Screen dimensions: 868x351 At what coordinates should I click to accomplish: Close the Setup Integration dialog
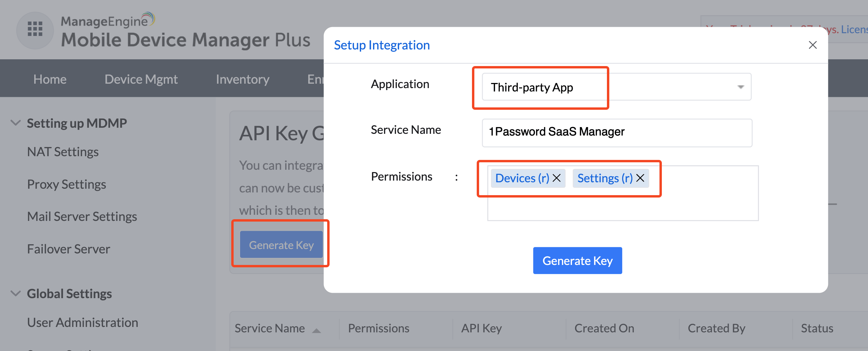pyautogui.click(x=813, y=45)
